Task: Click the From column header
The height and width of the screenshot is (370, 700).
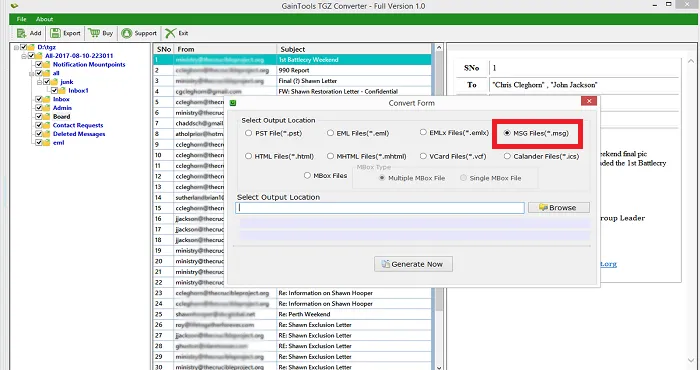Action: point(225,49)
